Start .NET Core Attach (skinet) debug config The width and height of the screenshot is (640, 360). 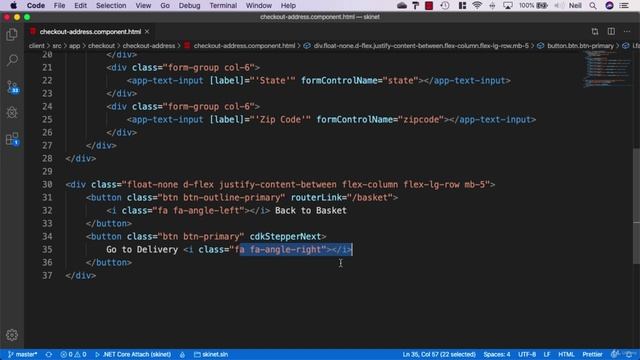(133, 354)
